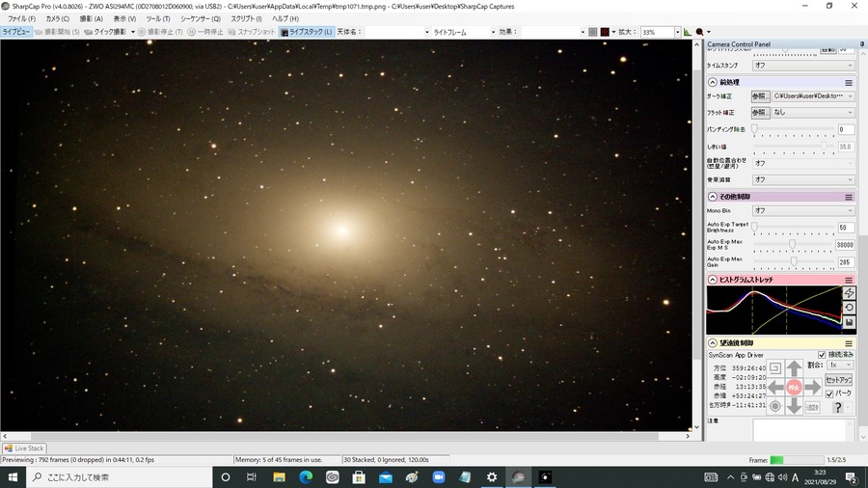Open the 前処理 section hamburger menu

pos(848,82)
